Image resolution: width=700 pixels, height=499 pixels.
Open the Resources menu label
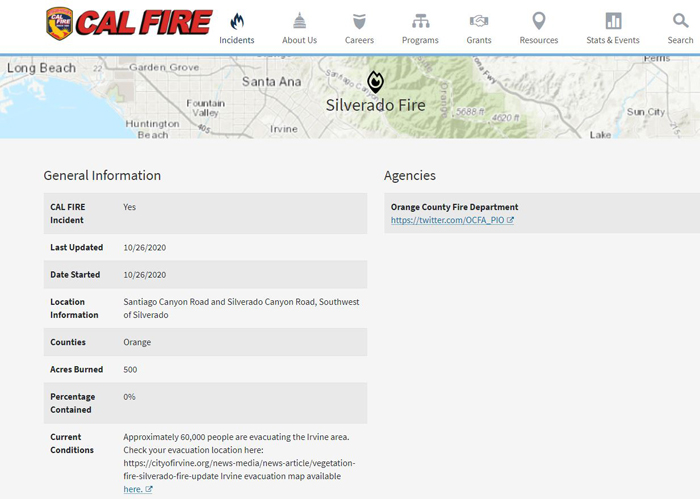pyautogui.click(x=539, y=40)
